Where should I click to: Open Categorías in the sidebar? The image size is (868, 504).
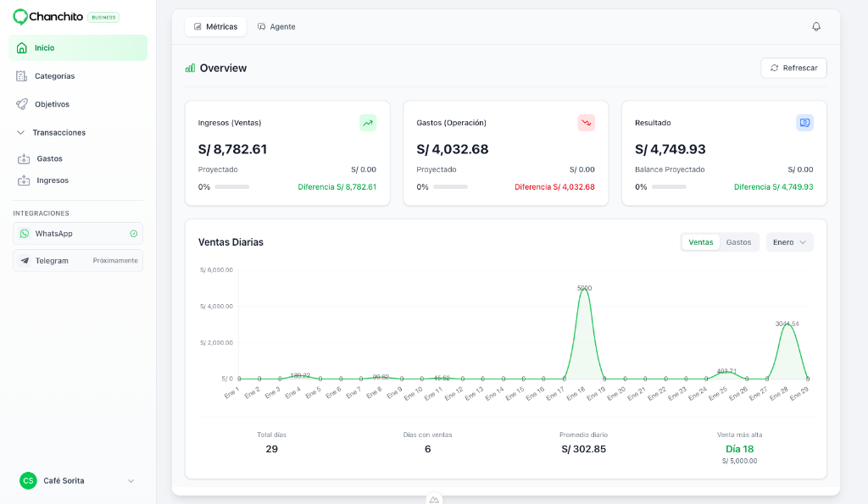tap(54, 76)
